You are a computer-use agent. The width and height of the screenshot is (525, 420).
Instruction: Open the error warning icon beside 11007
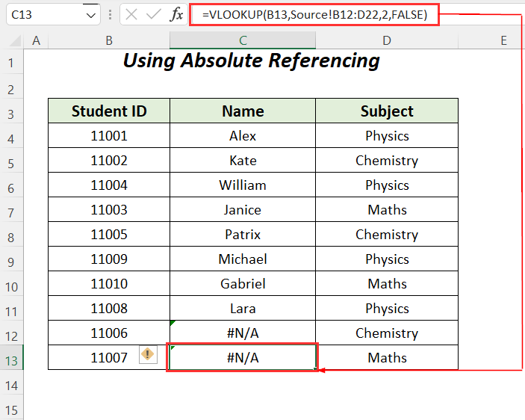tap(148, 354)
